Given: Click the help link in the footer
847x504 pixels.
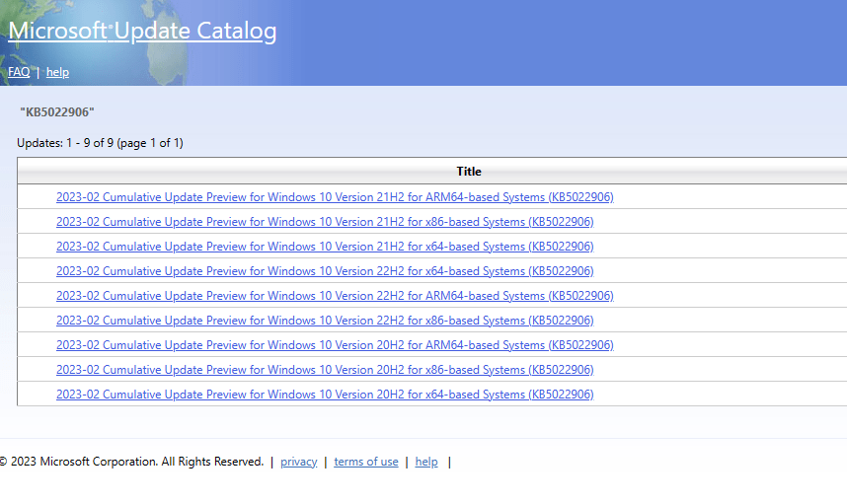Looking at the screenshot, I should (426, 462).
